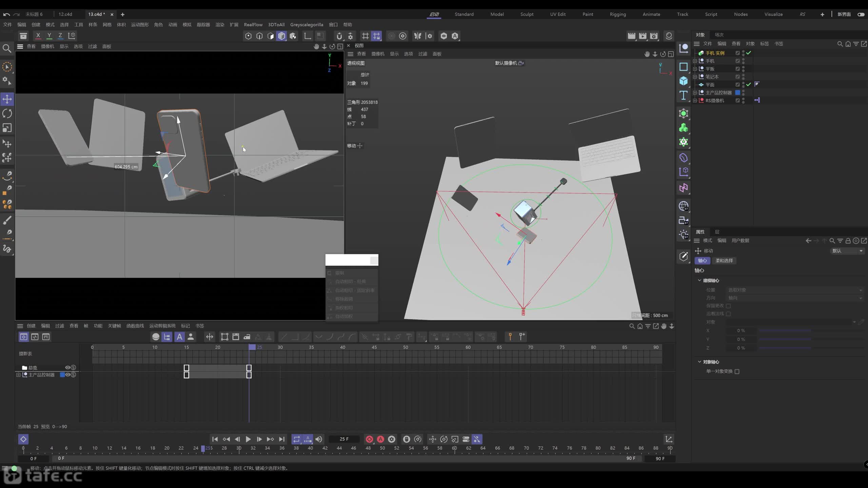Viewport: 868px width, 488px height.
Task: Toggle New Interface switch at top right
Action: 861,14
